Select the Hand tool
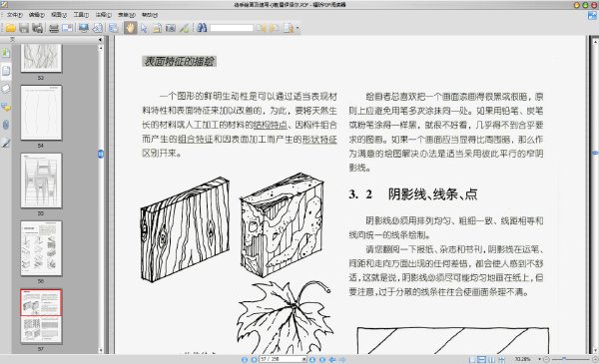The image size is (599, 364). coord(130,28)
